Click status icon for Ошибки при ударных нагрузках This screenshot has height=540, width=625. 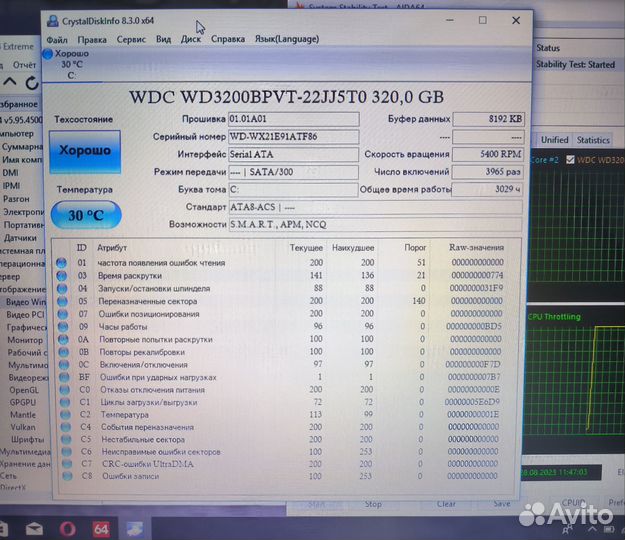point(65,377)
